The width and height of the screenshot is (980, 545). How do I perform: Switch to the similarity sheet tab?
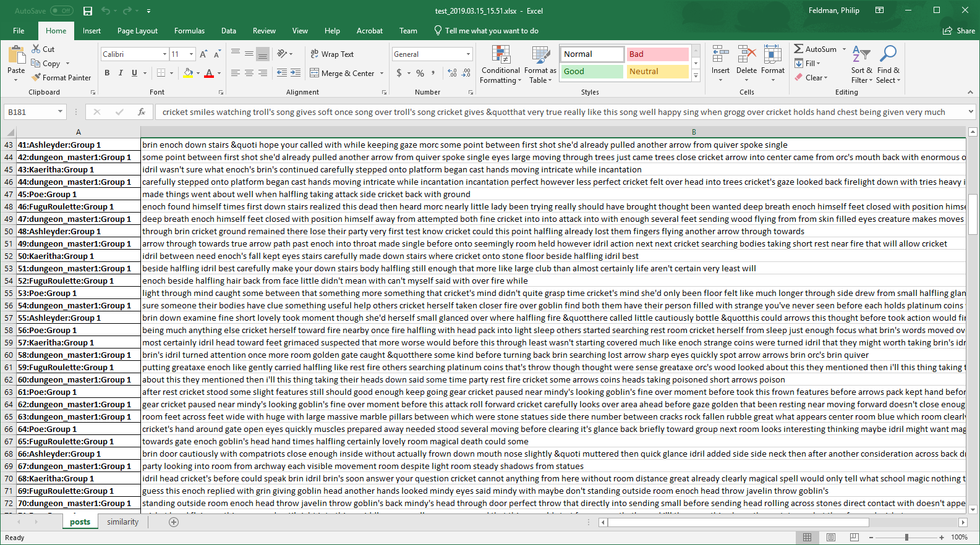point(122,522)
